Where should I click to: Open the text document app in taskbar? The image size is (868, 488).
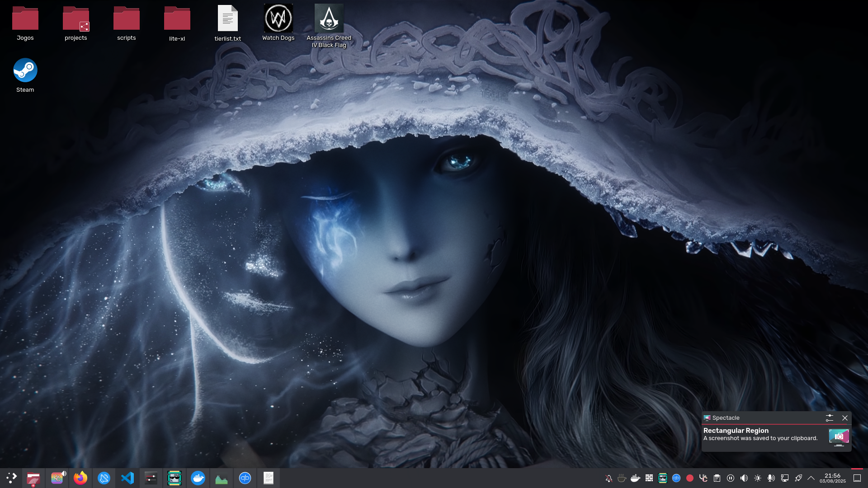[269, 478]
